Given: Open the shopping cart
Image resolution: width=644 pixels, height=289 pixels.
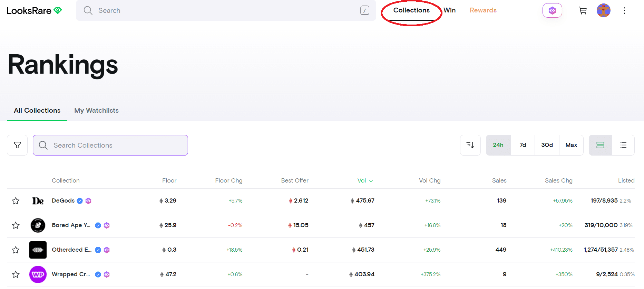Looking at the screenshot, I should 583,11.
